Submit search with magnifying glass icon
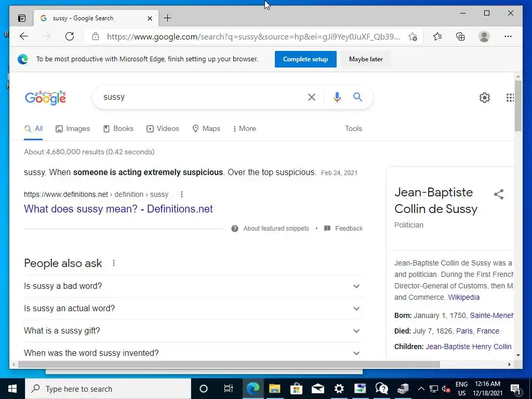532x399 pixels. (x=357, y=97)
